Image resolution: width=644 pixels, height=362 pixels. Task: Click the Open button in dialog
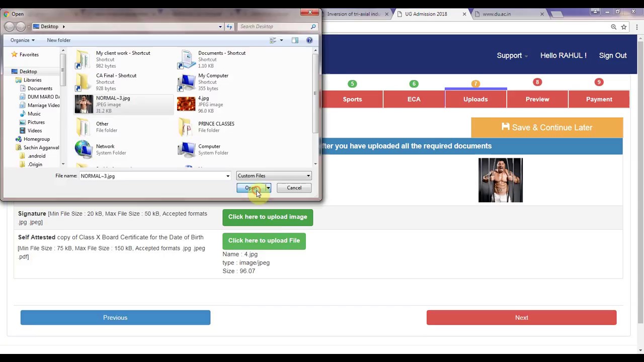coord(251,188)
